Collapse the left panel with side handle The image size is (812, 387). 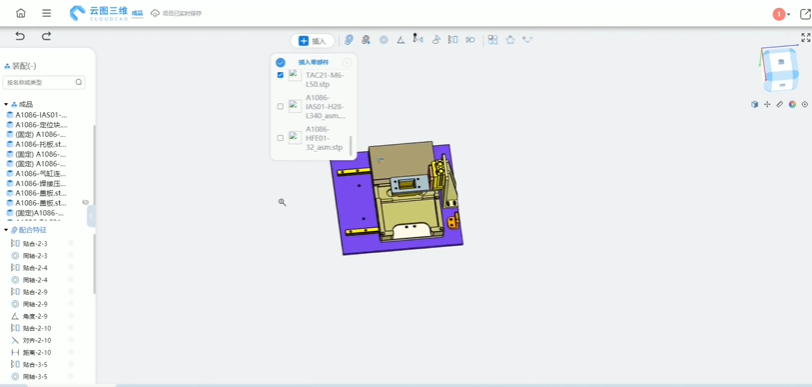click(x=91, y=217)
